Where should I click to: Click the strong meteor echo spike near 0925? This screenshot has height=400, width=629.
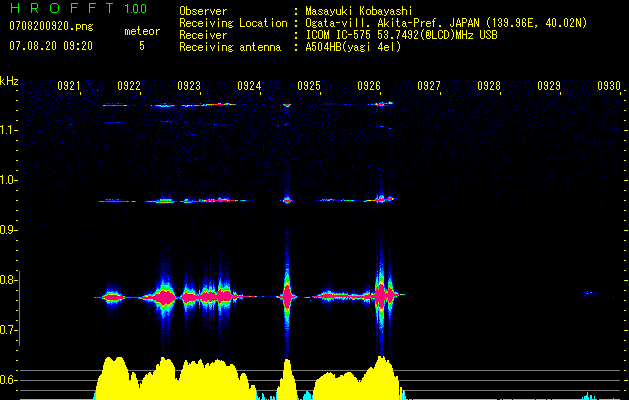pos(287,296)
